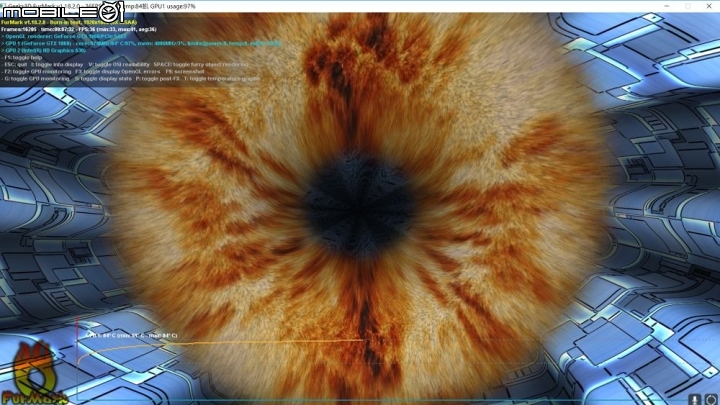Click the 'F1: toggle help' hint
This screenshot has width=720, height=405.
22,57
